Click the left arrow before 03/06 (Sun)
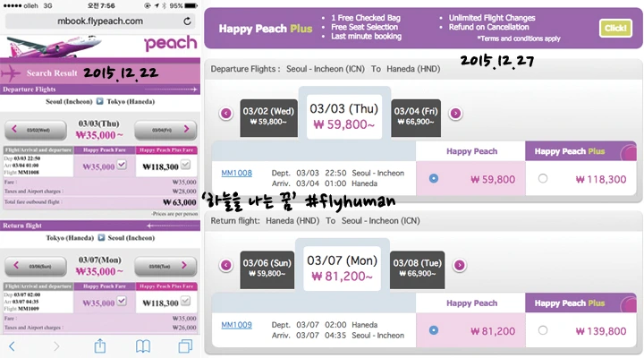Image resolution: width=644 pixels, height=358 pixels. pos(226,265)
